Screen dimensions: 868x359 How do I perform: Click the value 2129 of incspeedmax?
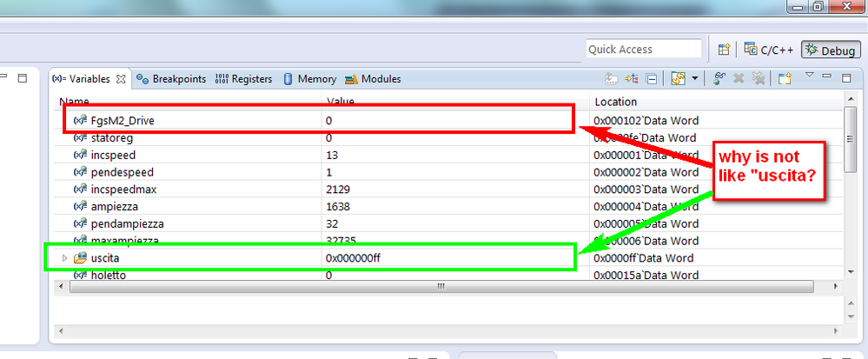click(338, 189)
